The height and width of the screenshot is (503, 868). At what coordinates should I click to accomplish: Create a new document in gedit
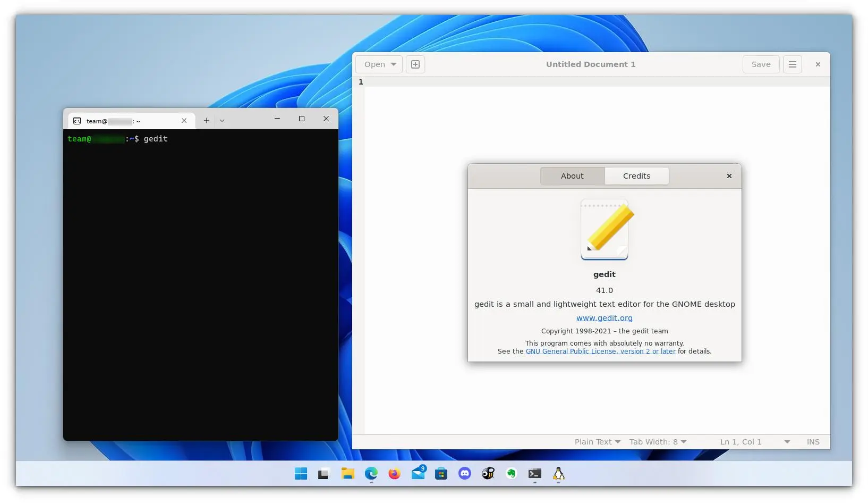point(415,64)
